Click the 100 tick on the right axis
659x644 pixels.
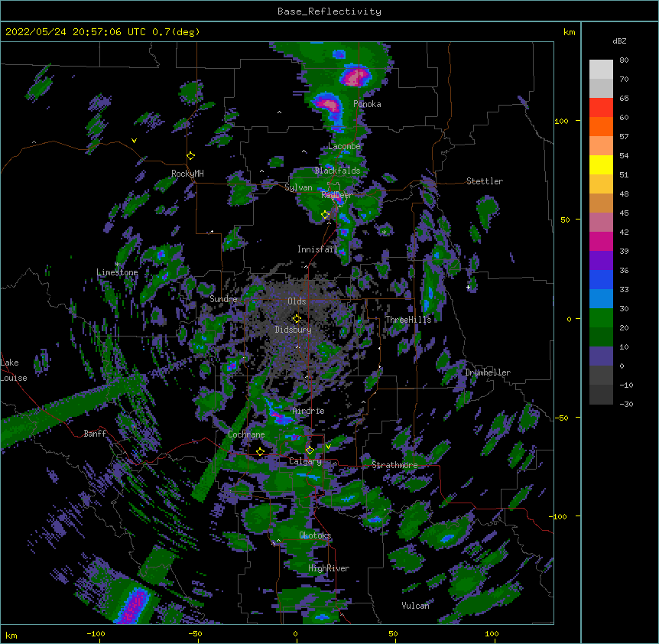click(x=561, y=121)
